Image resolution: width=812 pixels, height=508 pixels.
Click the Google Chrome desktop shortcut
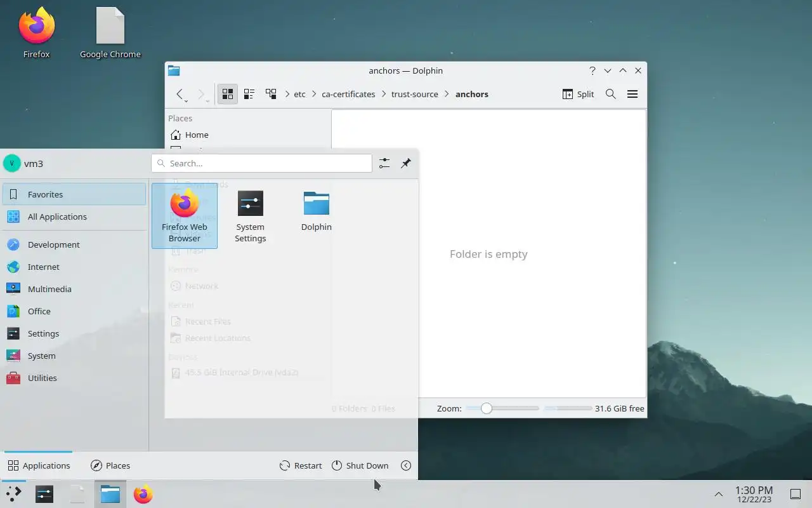tap(110, 33)
